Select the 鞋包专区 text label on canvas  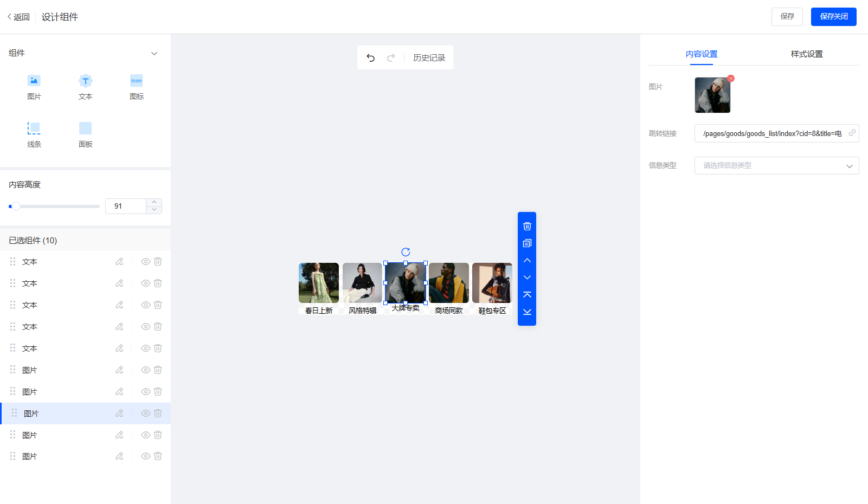492,311
